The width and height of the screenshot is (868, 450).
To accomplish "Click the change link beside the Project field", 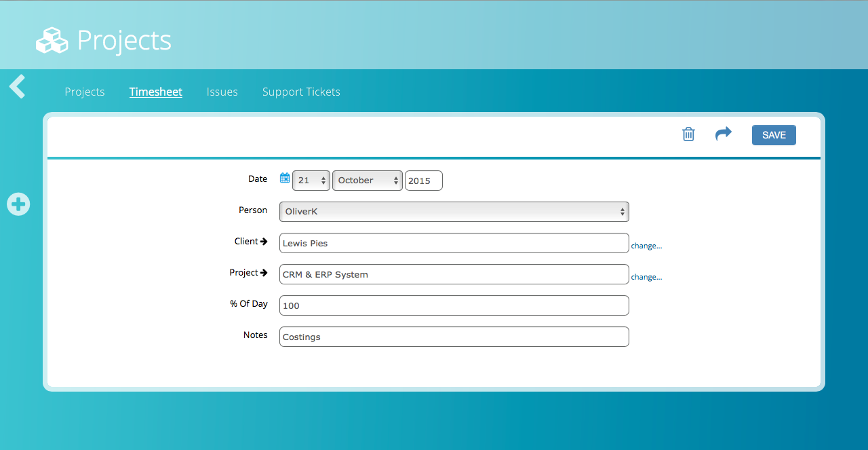I will click(646, 277).
